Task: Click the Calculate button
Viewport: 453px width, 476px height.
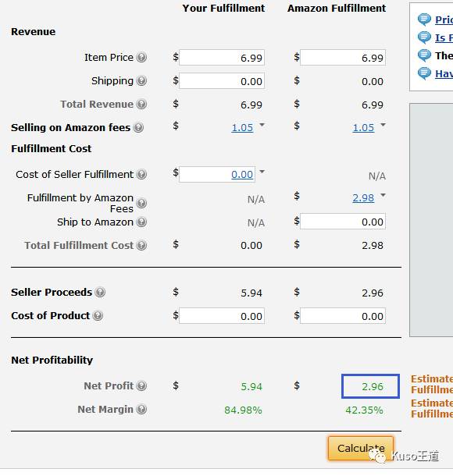Action: pyautogui.click(x=361, y=449)
